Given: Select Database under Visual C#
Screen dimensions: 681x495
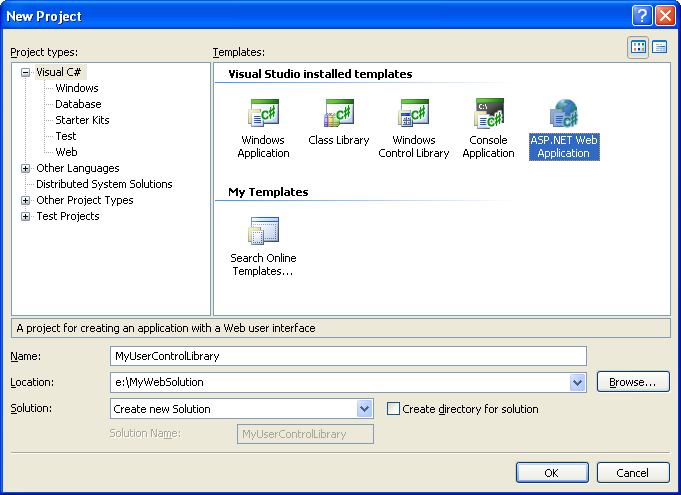Looking at the screenshot, I should point(78,104).
